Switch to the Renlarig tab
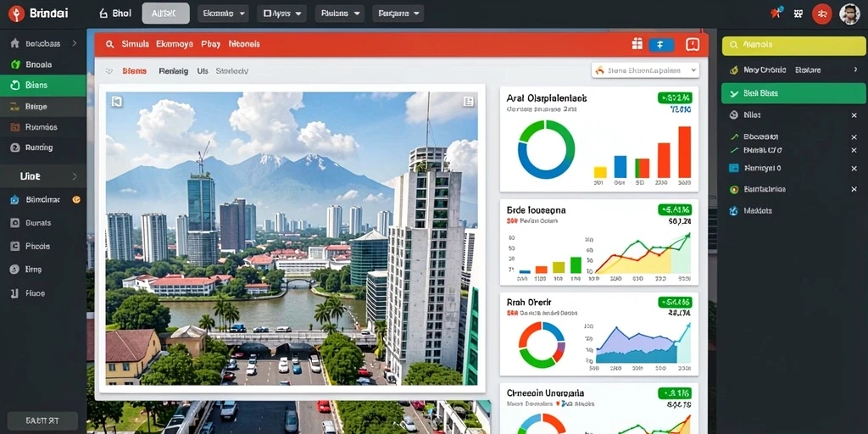The image size is (868, 434). click(x=173, y=71)
